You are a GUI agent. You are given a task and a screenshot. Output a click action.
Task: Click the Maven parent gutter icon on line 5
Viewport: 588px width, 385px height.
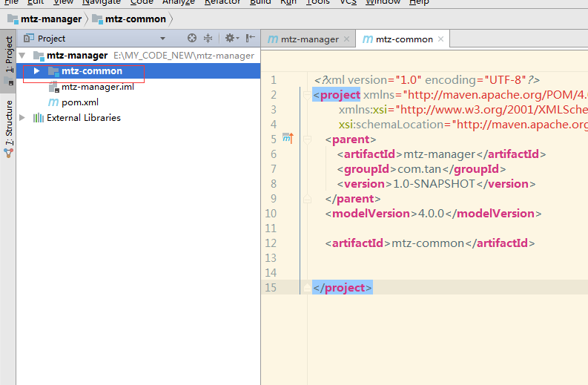288,139
